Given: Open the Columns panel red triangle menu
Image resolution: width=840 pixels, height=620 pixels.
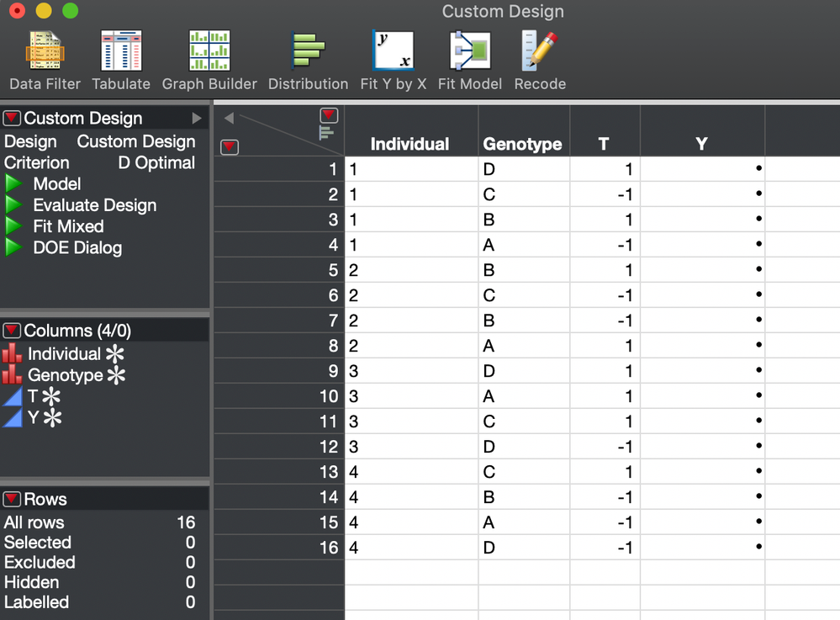Looking at the screenshot, I should [x=12, y=330].
